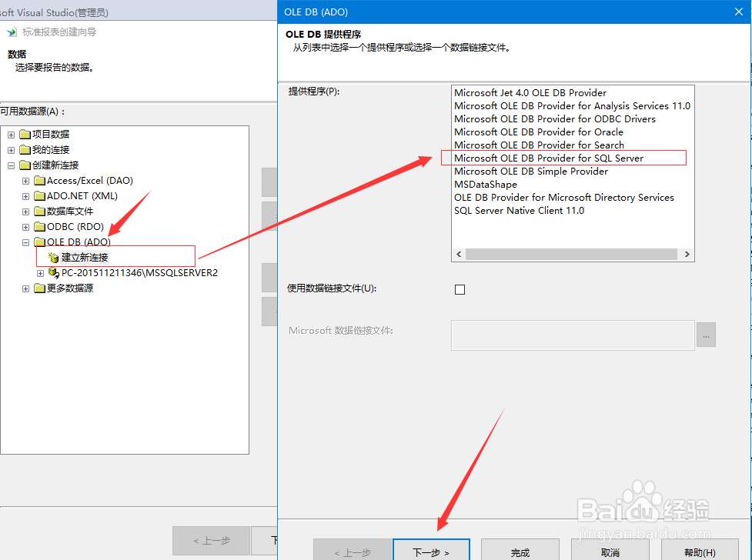The image size is (752, 560).
Task: Click the ODBC (RDO) folder icon
Action: [41, 226]
